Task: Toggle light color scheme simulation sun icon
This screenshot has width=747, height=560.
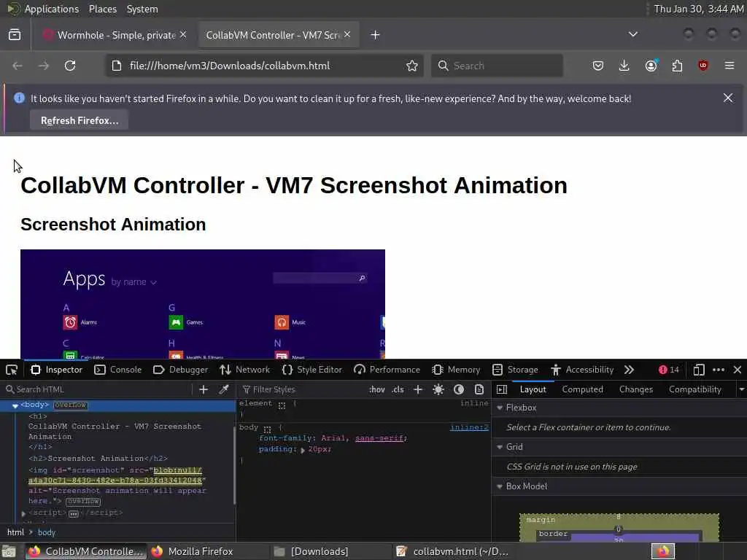Action: [438, 389]
